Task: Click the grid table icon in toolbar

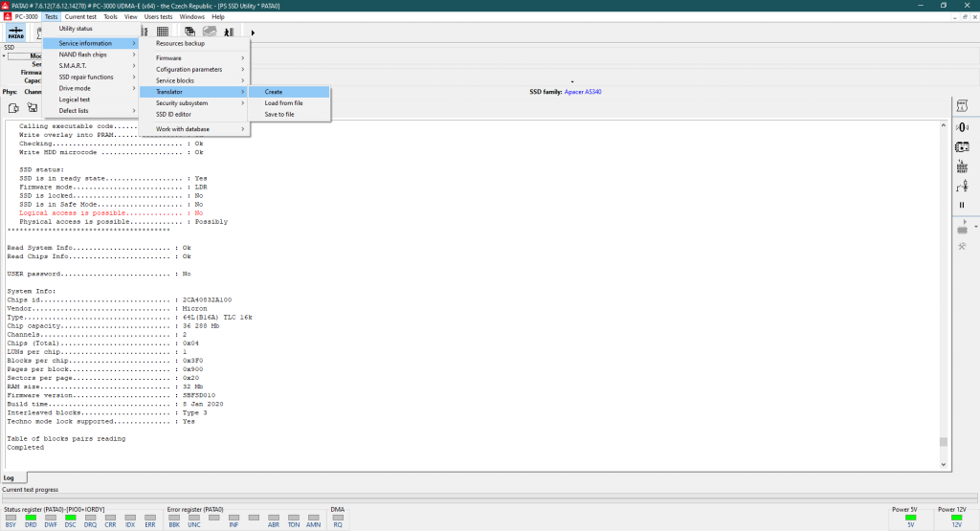Action: [163, 33]
